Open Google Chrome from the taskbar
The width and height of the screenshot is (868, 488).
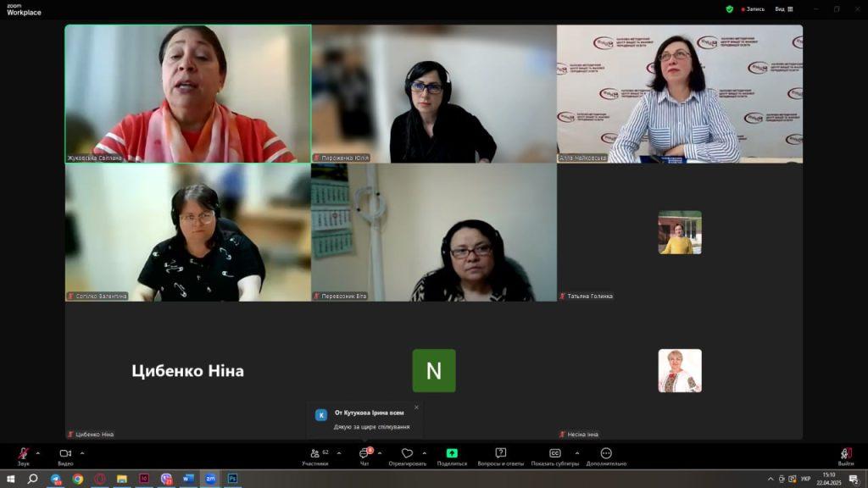[78, 479]
